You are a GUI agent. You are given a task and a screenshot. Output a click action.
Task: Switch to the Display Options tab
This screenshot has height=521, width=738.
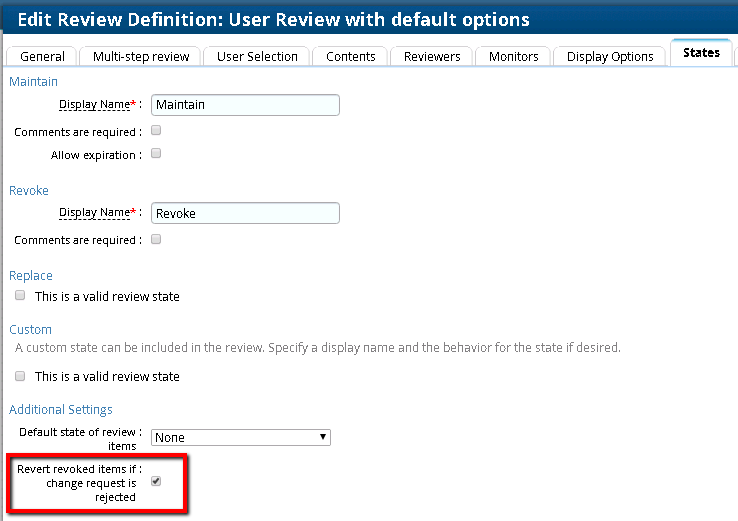tap(610, 57)
